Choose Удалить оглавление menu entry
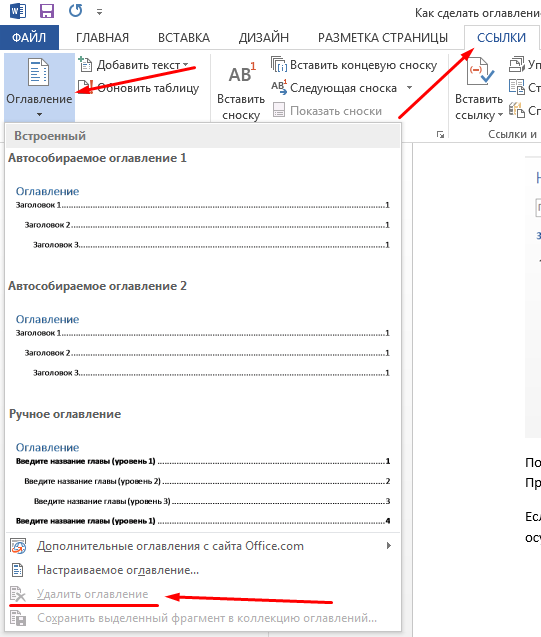Image resolution: width=541 pixels, height=637 pixels. point(203,594)
